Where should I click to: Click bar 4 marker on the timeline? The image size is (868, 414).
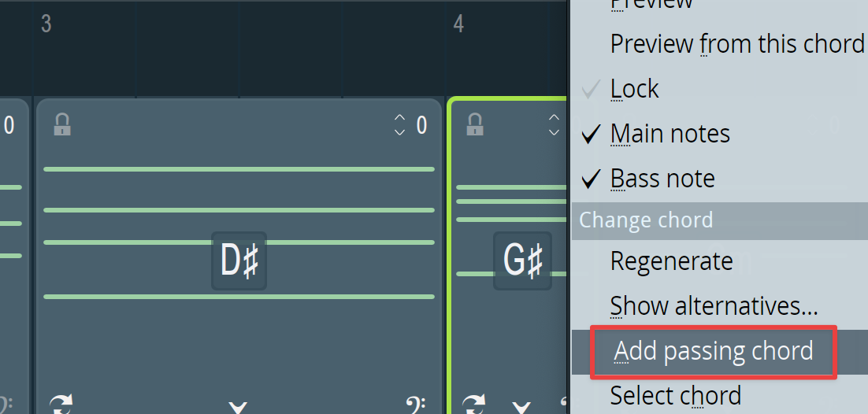coord(458,24)
